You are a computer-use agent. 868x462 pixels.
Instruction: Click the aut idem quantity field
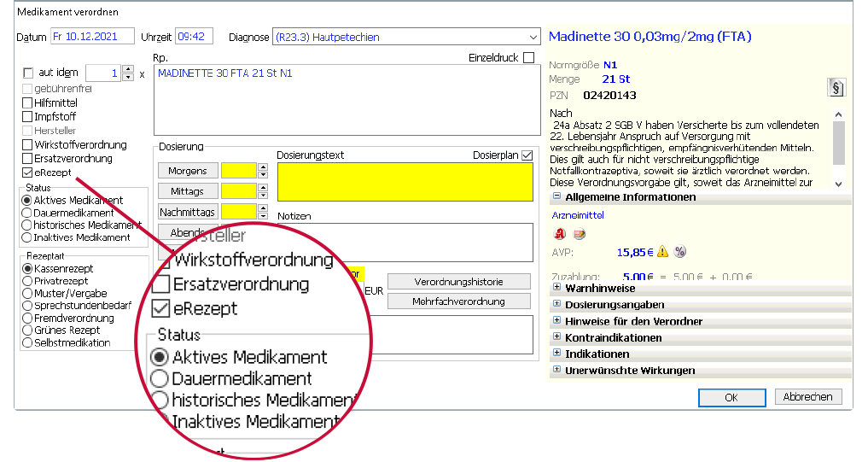103,73
